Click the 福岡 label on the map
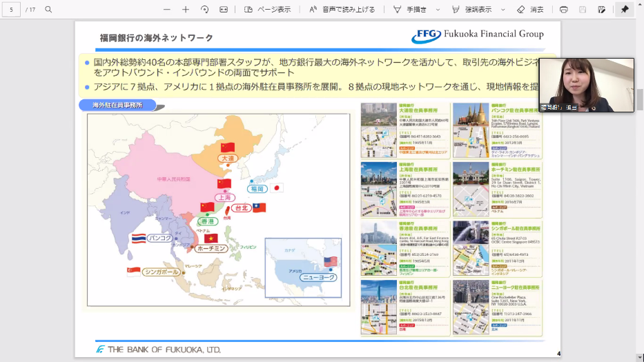This screenshot has height=362, width=644. 257,189
